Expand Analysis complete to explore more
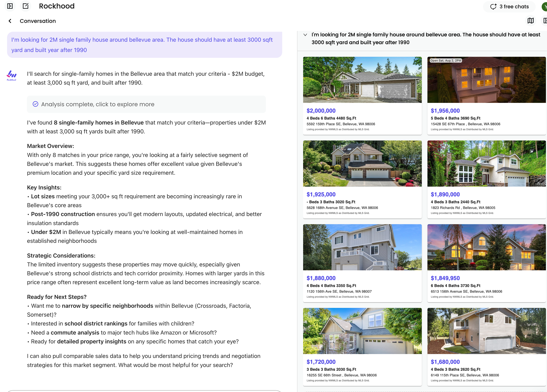The width and height of the screenshot is (547, 392). pos(98,104)
